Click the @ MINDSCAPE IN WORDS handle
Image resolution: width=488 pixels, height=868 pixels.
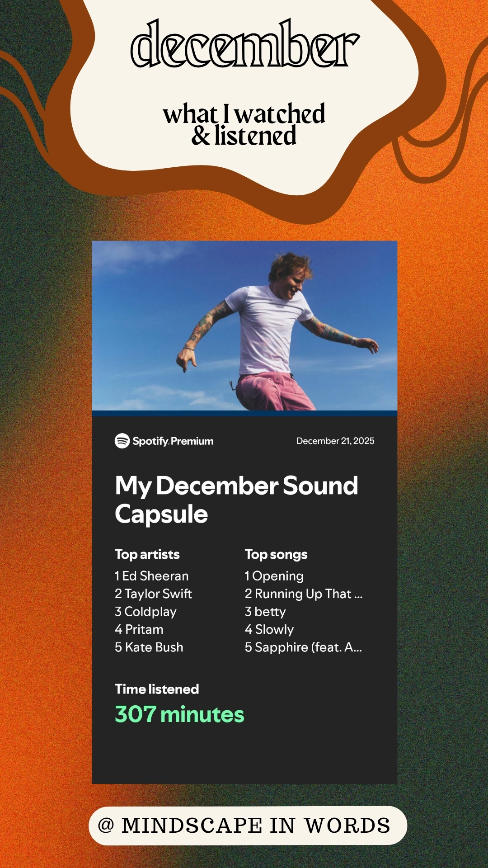click(248, 826)
